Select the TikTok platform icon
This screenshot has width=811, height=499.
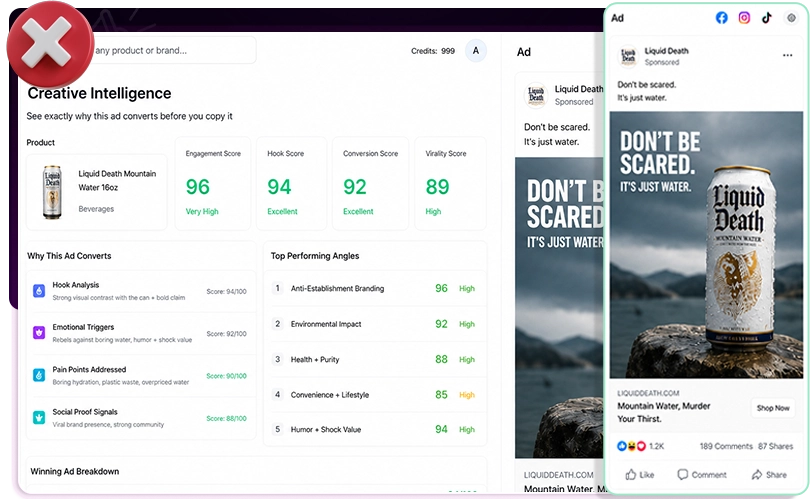767,18
